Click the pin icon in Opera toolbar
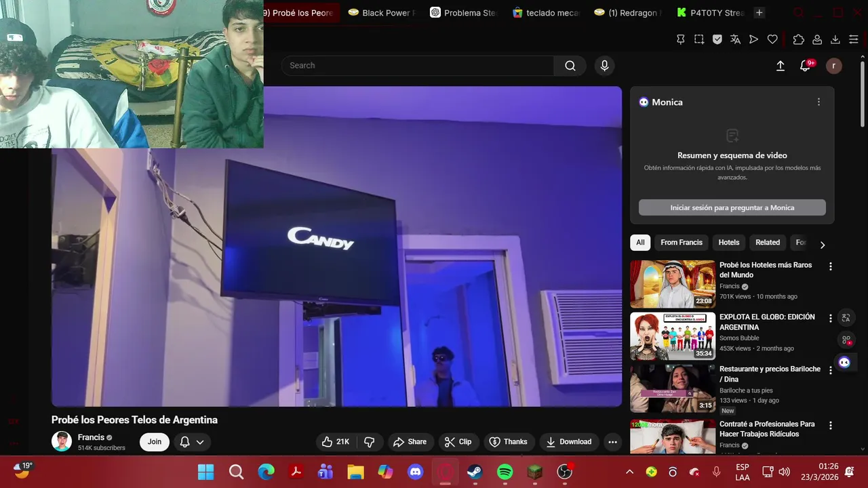This screenshot has width=868, height=488. (681, 39)
